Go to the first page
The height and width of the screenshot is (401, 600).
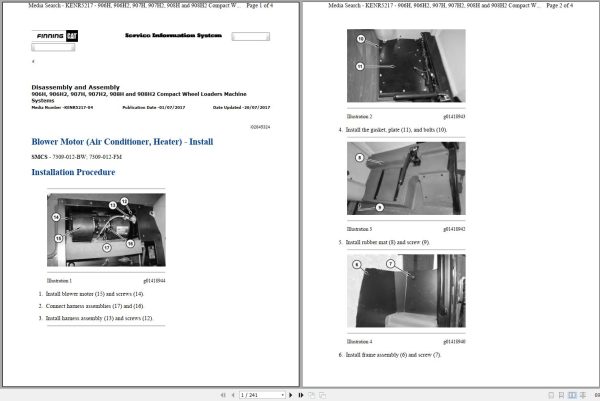[223, 395]
